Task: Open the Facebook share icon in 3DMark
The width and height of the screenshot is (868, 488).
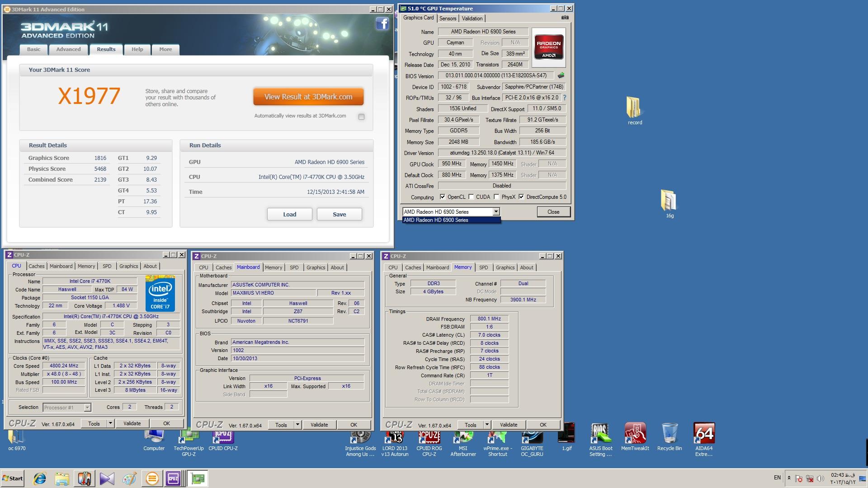Action: [382, 23]
